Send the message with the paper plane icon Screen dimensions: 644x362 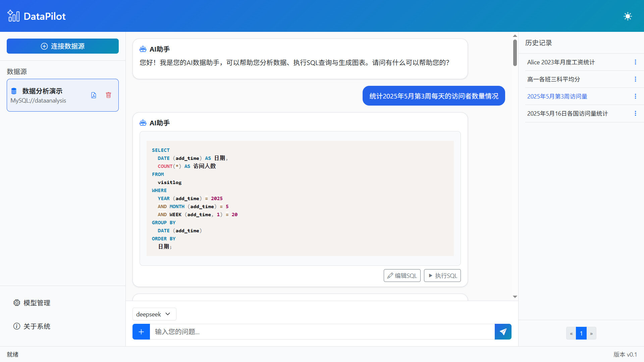point(503,331)
